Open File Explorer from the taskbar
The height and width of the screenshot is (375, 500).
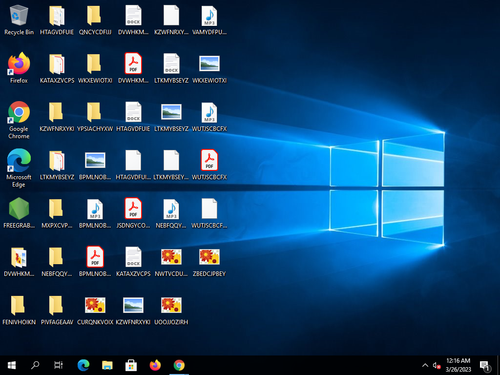107,365
